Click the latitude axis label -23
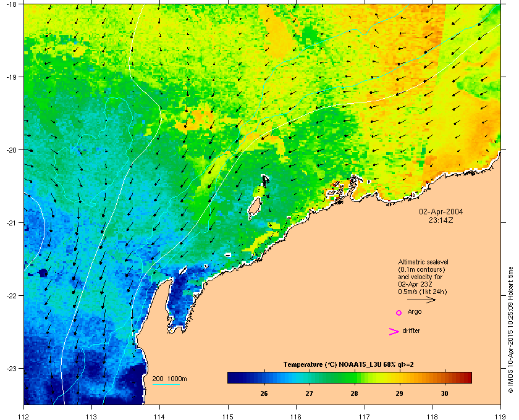This screenshot has width=519, height=420. coord(11,368)
